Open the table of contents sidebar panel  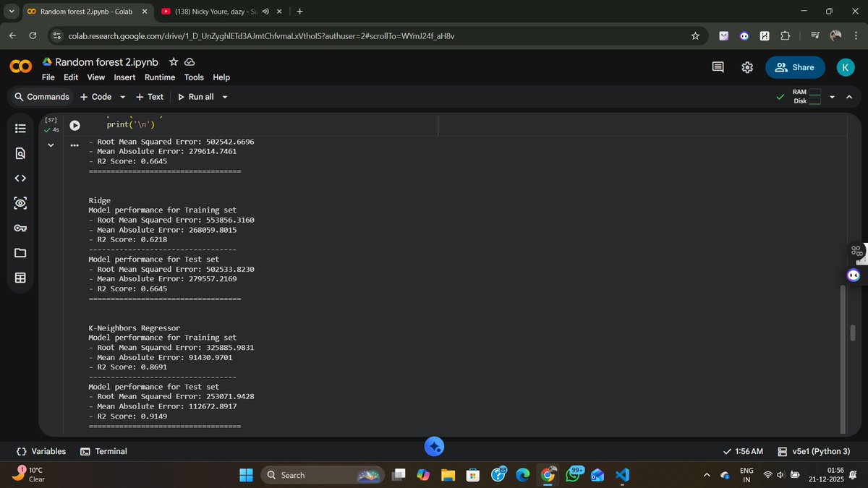20,128
